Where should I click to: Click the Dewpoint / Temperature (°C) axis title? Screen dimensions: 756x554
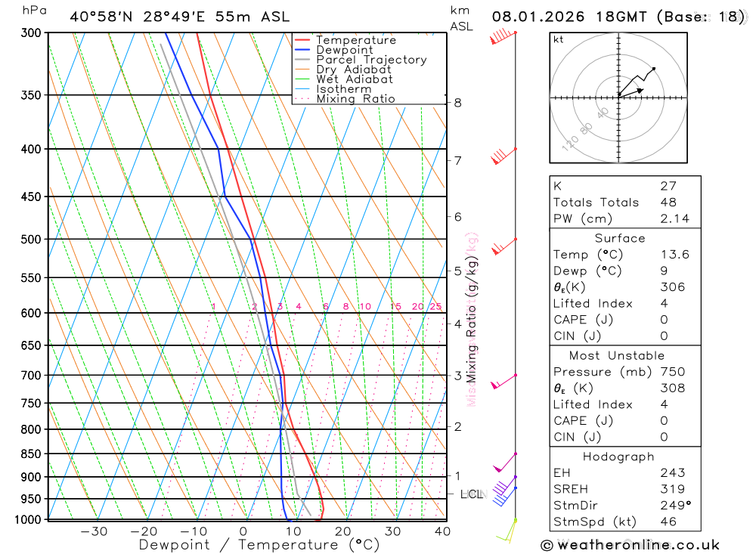[259, 546]
